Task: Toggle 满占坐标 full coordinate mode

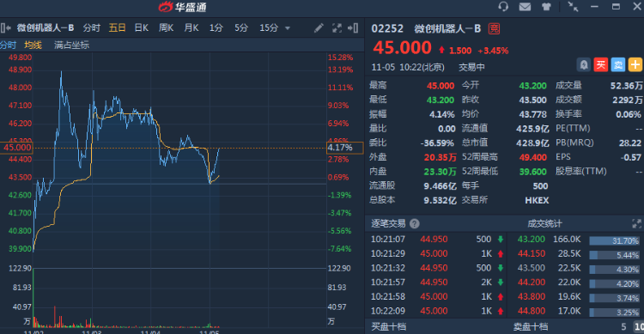Action: coord(71,46)
